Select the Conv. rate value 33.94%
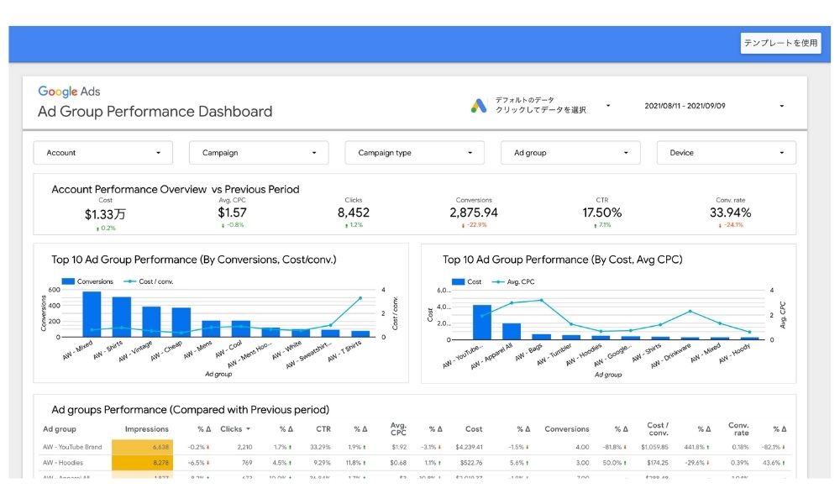The image size is (840, 504). click(730, 213)
